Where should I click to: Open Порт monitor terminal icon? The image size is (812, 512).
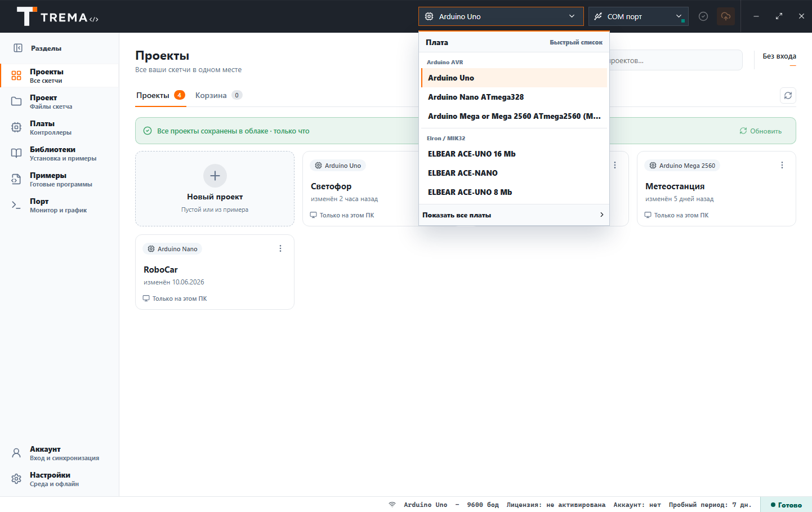tap(16, 205)
